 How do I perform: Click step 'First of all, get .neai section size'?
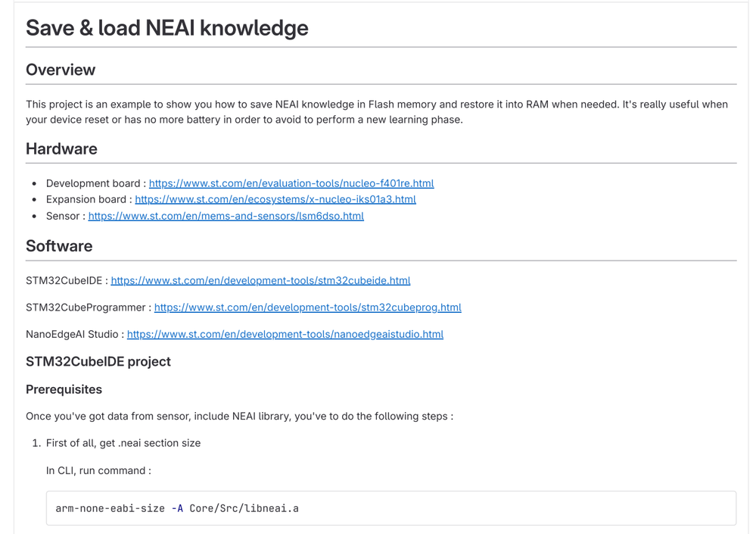click(123, 443)
